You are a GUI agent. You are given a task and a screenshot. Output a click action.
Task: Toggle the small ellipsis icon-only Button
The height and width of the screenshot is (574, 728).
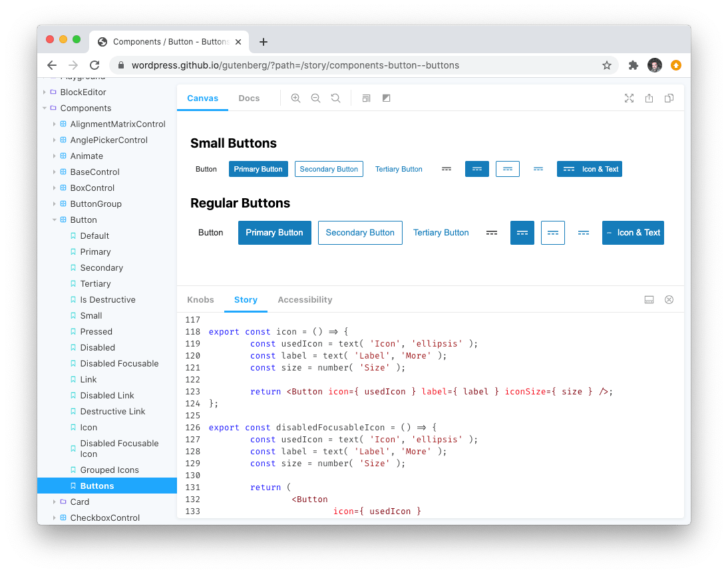[447, 169]
